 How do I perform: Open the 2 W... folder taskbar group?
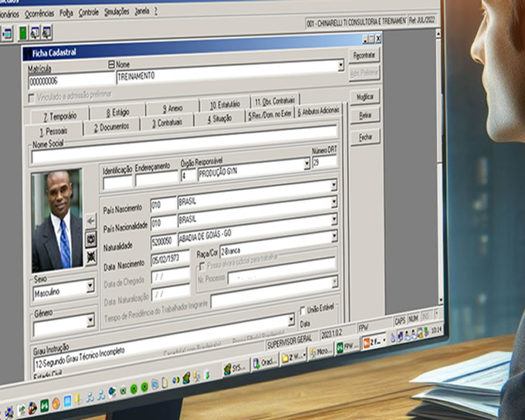click(x=293, y=357)
